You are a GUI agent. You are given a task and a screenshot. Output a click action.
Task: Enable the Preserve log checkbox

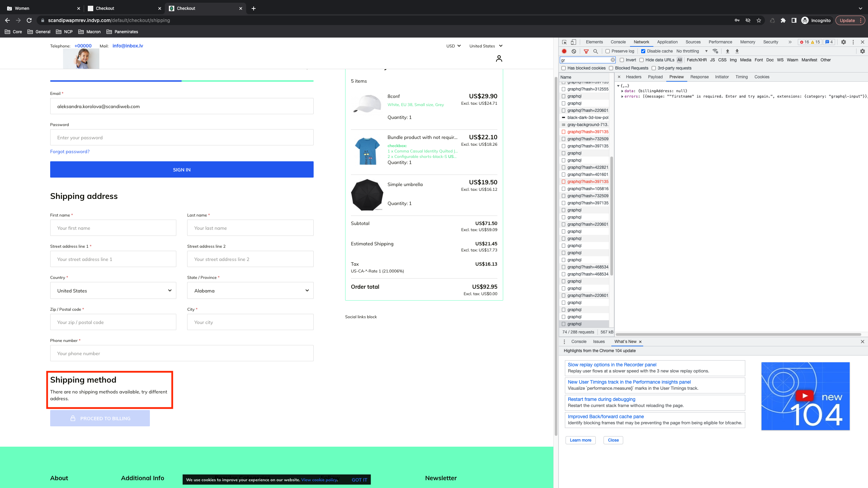pyautogui.click(x=608, y=51)
